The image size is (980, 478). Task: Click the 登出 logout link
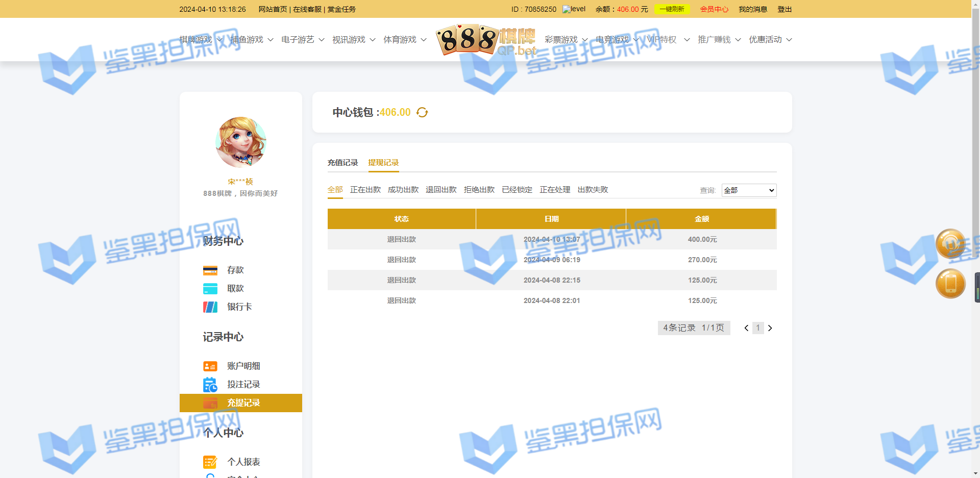pos(785,9)
